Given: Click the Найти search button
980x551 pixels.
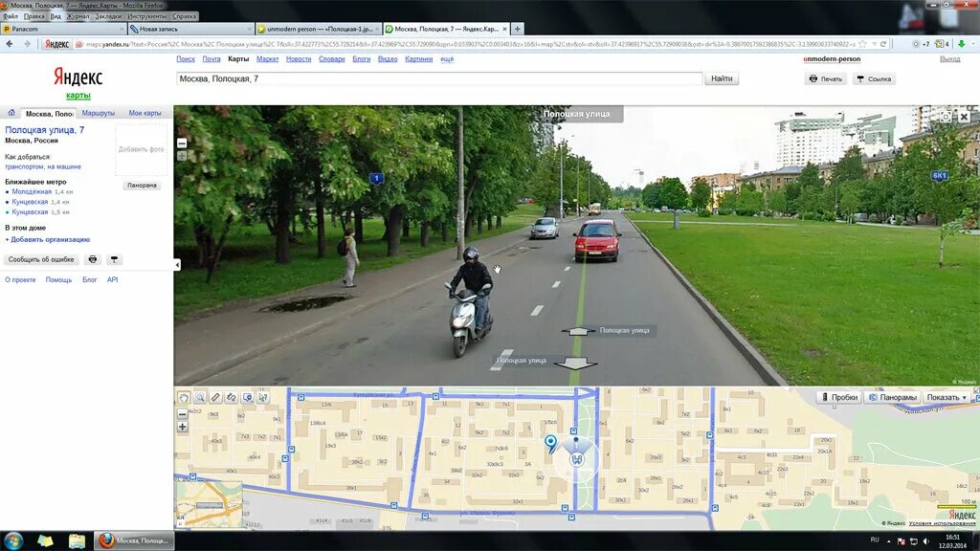Looking at the screenshot, I should 722,78.
